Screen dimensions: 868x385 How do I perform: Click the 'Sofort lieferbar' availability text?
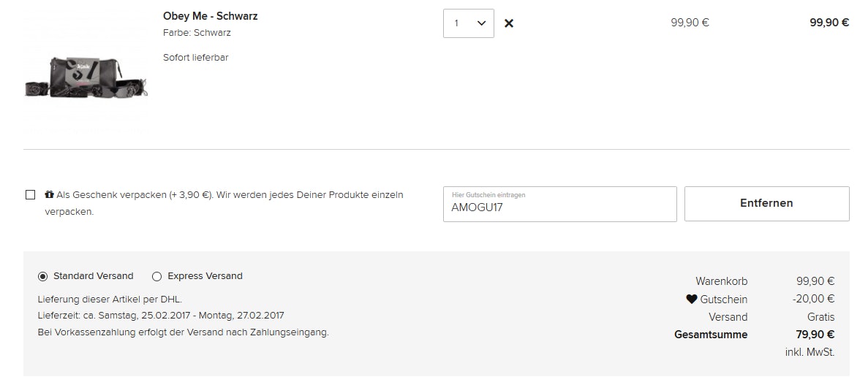click(x=195, y=57)
